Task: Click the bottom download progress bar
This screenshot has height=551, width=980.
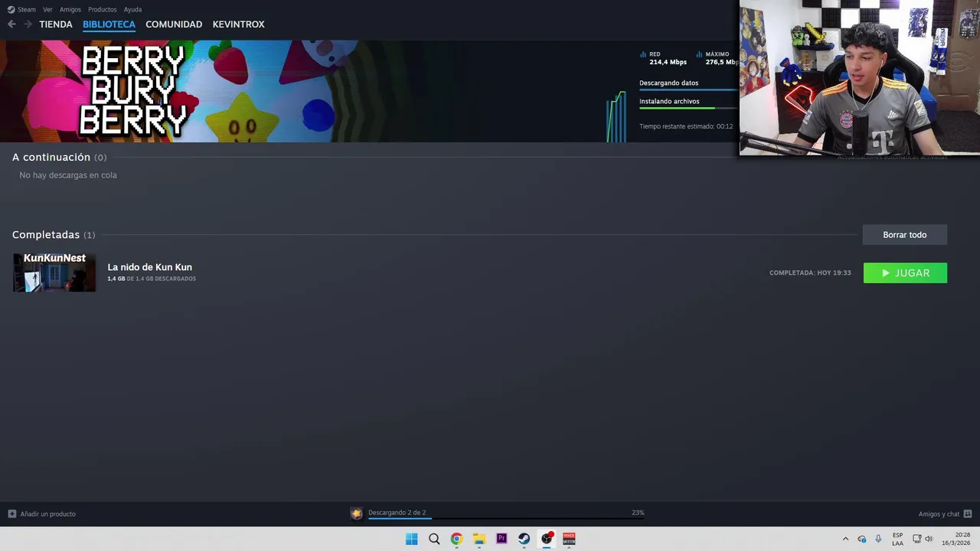Action: [506, 519]
